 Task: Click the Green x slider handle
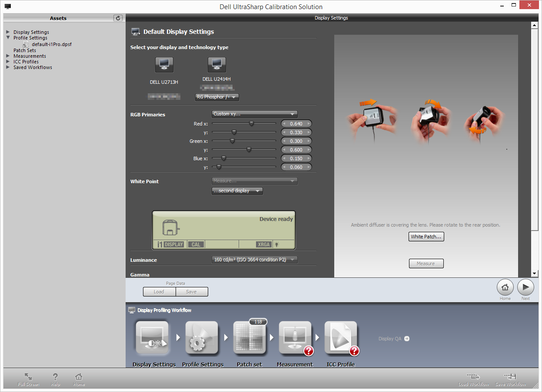[232, 141]
